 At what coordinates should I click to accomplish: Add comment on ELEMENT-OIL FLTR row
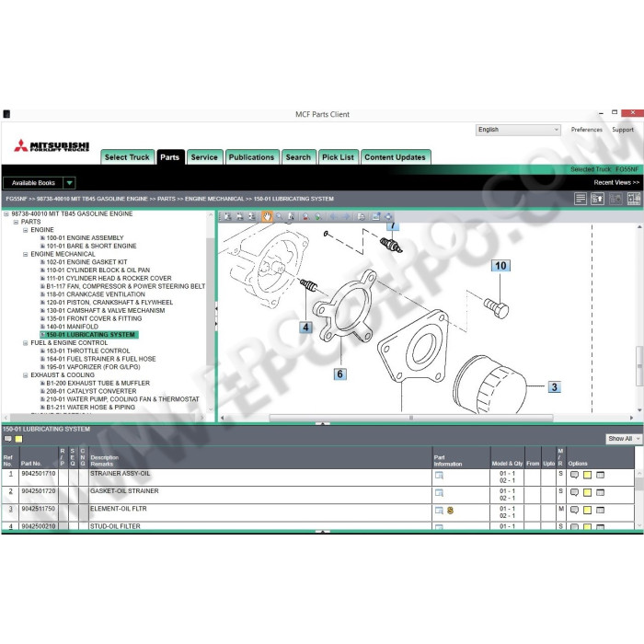[574, 510]
